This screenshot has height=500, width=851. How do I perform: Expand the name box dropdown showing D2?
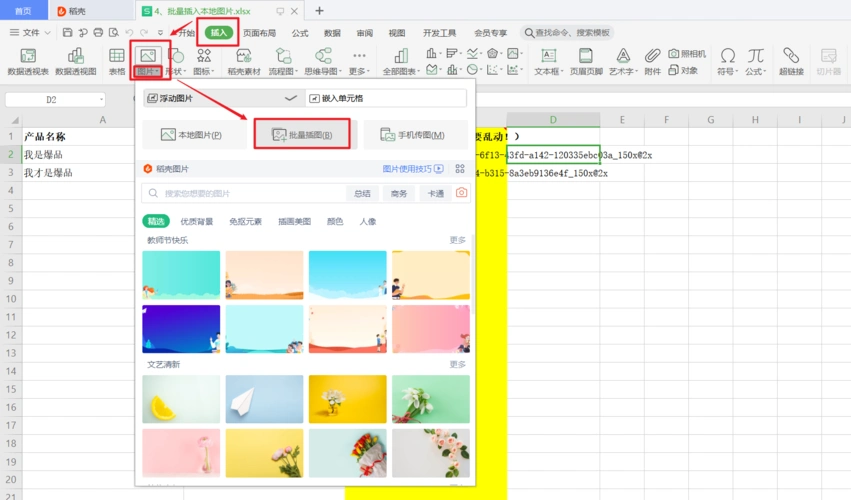(101, 99)
